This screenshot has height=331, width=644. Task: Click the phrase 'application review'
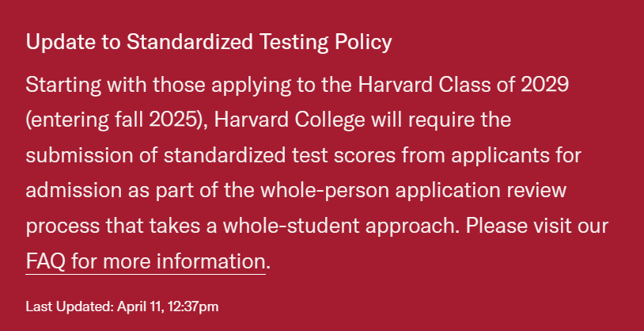tap(481, 191)
